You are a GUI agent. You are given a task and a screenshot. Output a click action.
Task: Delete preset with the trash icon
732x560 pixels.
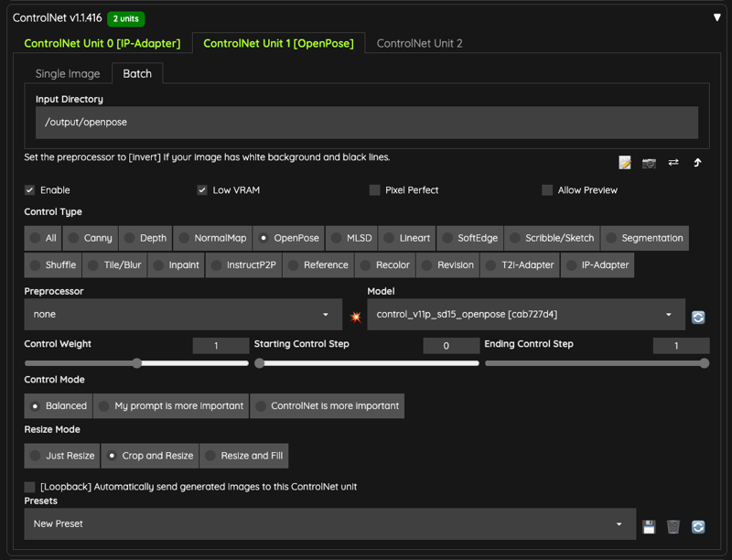673,527
